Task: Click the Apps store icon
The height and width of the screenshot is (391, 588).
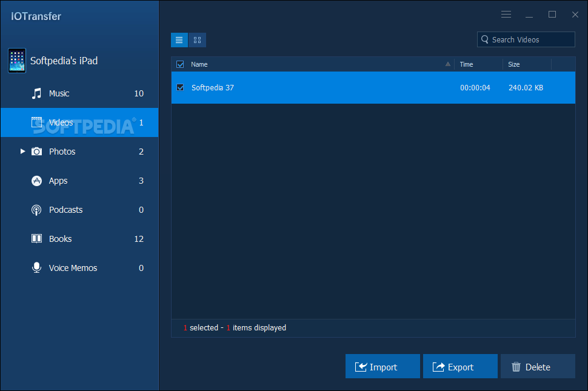Action: [36, 181]
